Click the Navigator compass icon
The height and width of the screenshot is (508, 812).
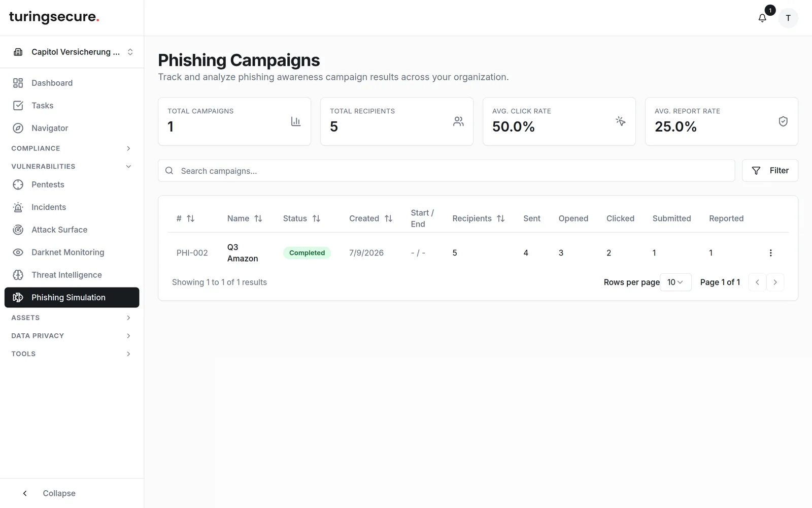tap(18, 128)
